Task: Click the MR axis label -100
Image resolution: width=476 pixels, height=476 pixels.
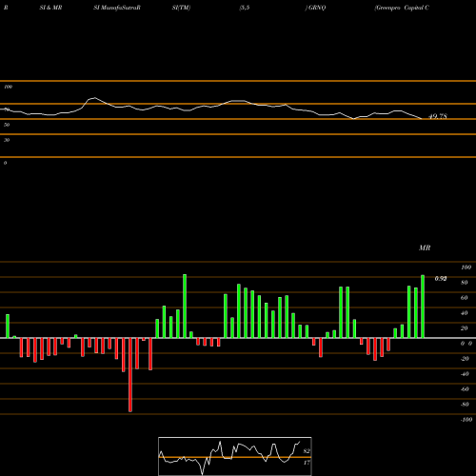Action: point(466,420)
